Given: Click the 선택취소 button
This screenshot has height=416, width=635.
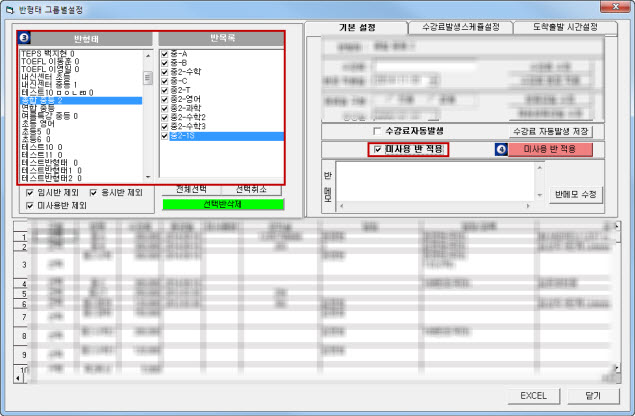Looking at the screenshot, I should [x=251, y=190].
